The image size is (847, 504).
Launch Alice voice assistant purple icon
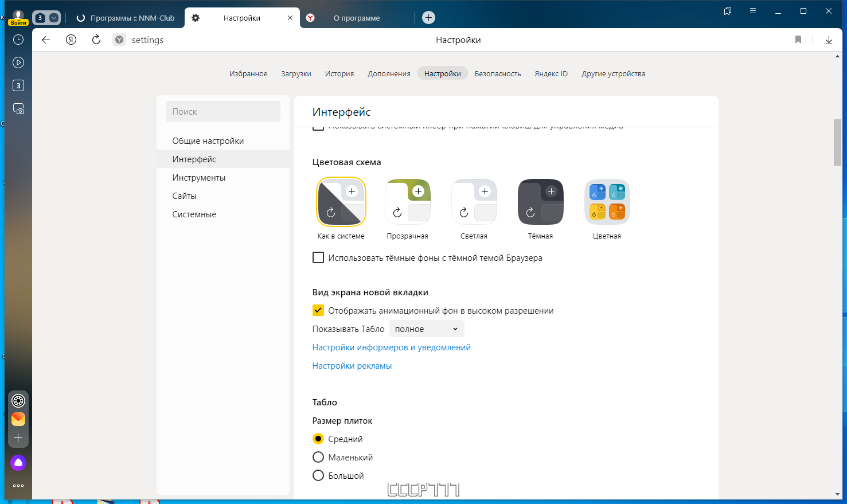tap(18, 463)
